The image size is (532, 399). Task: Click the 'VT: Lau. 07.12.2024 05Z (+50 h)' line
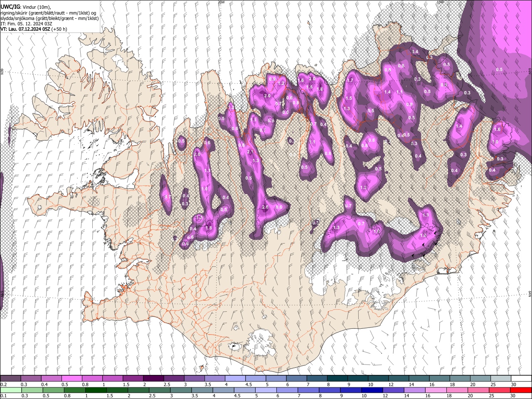[34, 29]
